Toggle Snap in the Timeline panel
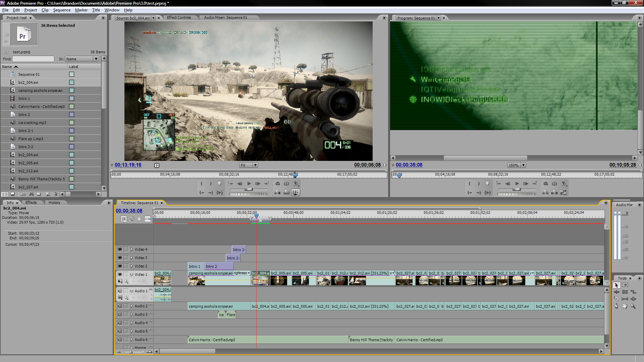The image size is (644, 362). coord(124,219)
